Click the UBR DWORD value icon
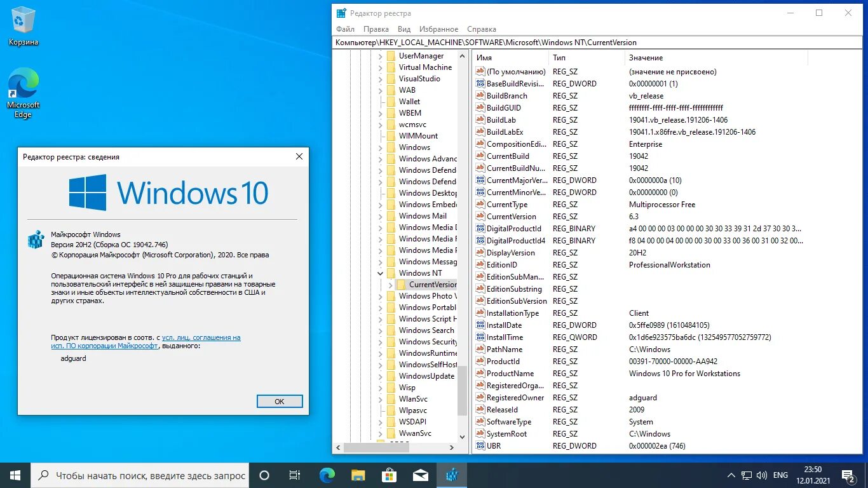The image size is (868, 488). click(x=480, y=446)
